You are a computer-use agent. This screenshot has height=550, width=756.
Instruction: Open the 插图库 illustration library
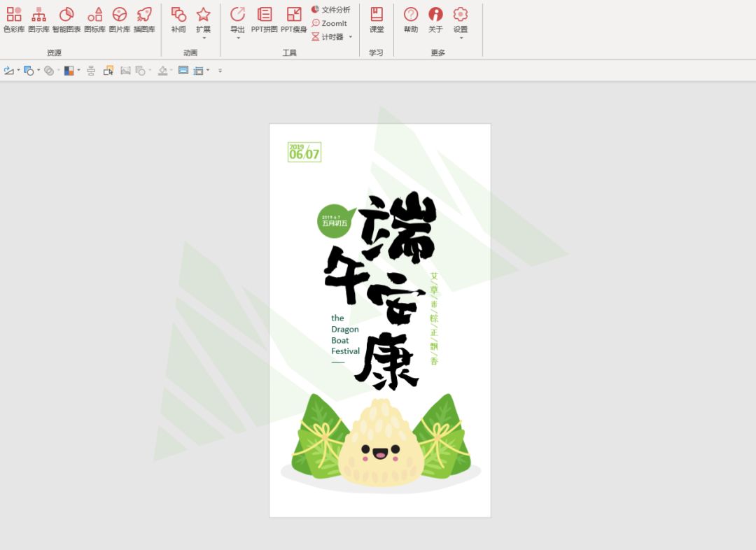point(144,20)
